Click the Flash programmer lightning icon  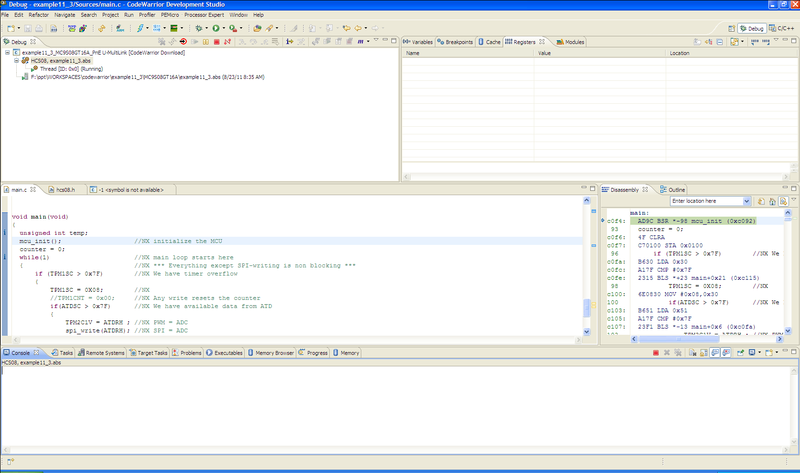139,29
